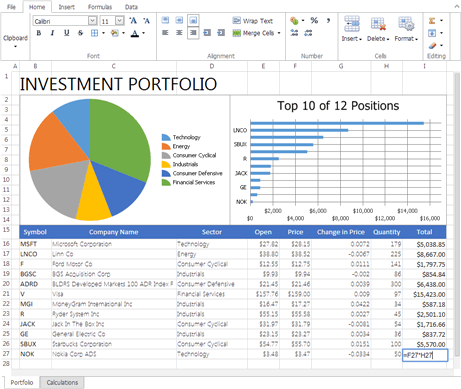
Task: Switch to the Formulas ribbon tab
Action: (x=100, y=7)
